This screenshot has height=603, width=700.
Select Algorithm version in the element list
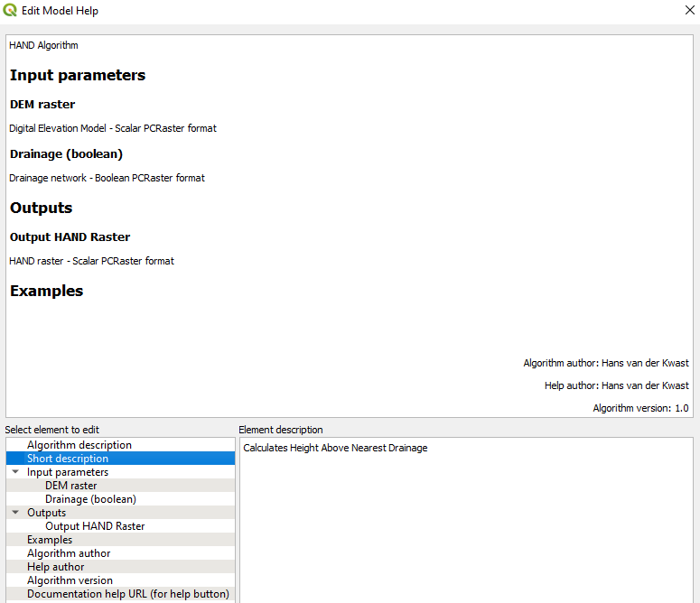(x=70, y=580)
